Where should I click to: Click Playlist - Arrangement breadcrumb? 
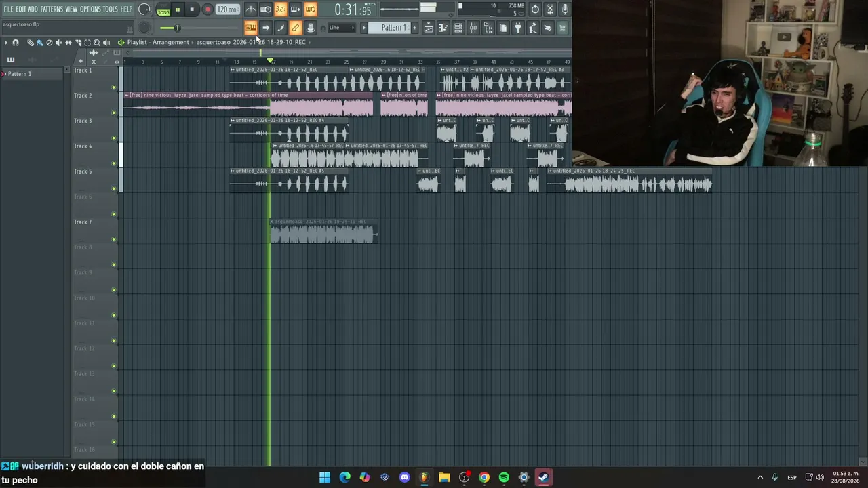click(158, 42)
